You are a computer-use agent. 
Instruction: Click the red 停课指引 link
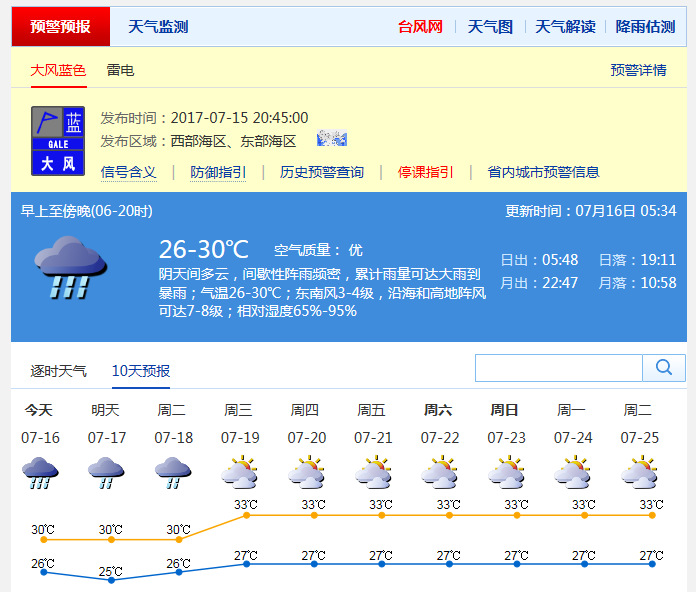click(425, 172)
